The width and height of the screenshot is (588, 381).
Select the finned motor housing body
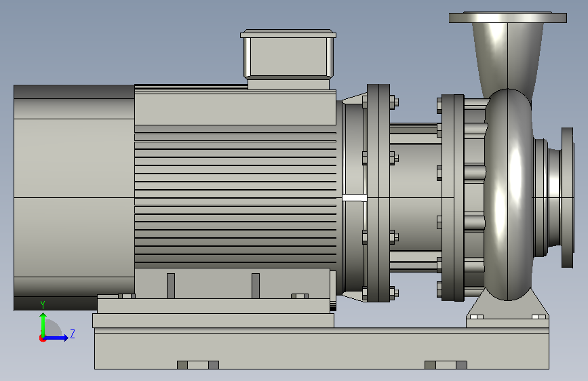coord(235,176)
